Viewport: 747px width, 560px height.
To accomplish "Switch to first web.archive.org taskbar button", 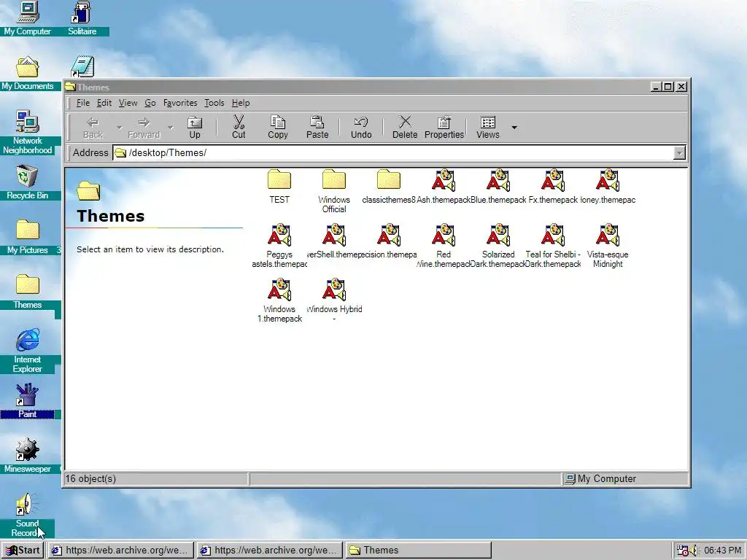I will [122, 550].
